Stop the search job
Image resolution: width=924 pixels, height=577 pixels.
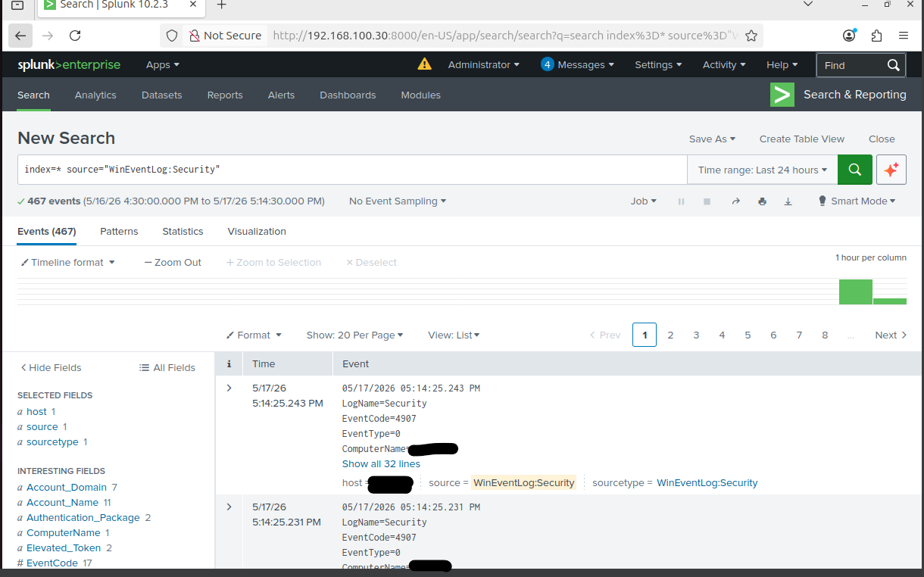pos(707,201)
